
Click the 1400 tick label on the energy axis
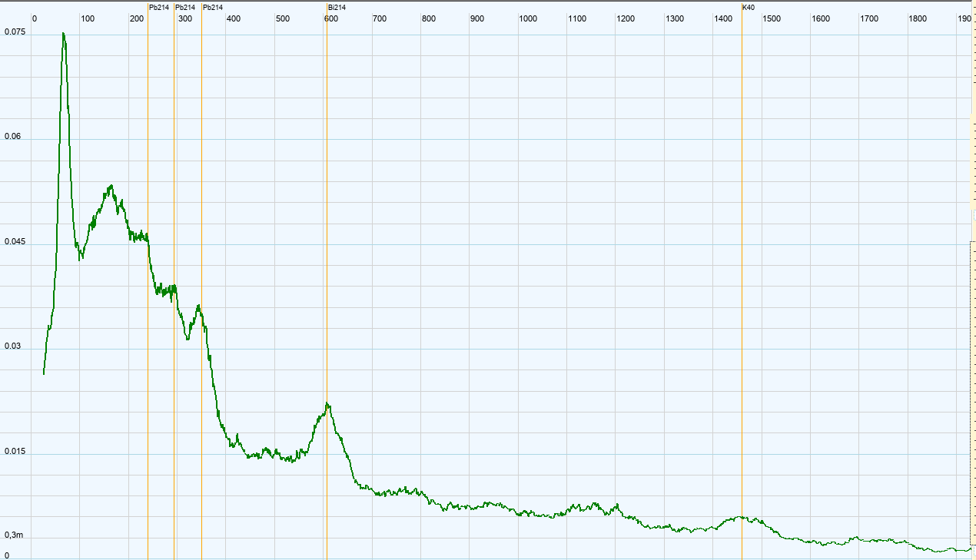point(723,18)
